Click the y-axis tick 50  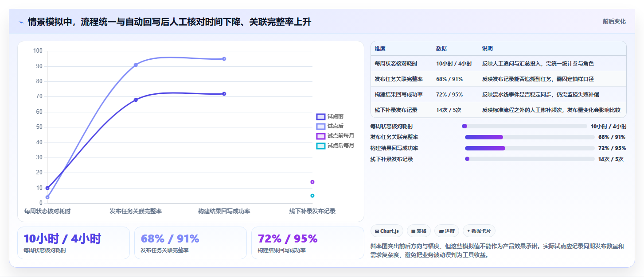point(39,127)
